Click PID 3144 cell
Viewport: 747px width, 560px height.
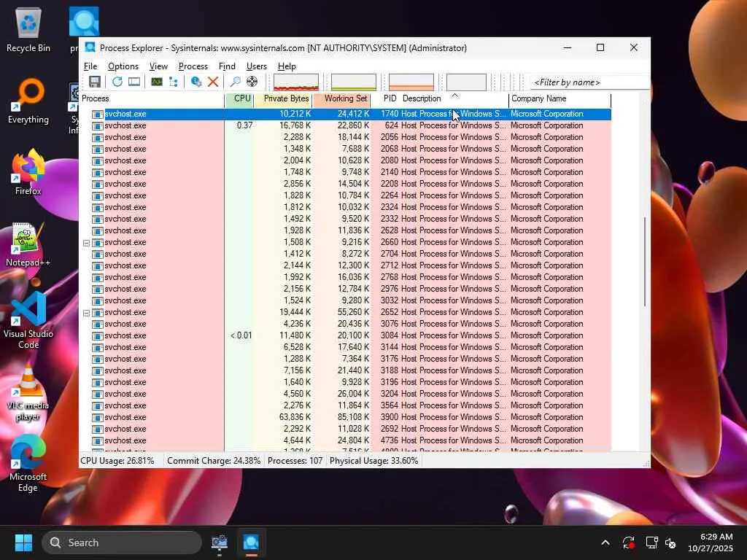[x=390, y=347]
